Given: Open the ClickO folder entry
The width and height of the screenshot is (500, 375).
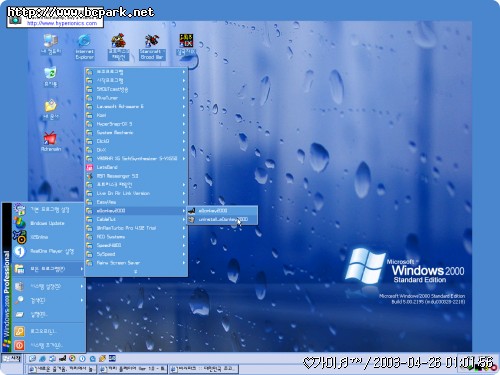Looking at the screenshot, I should click(x=136, y=141).
